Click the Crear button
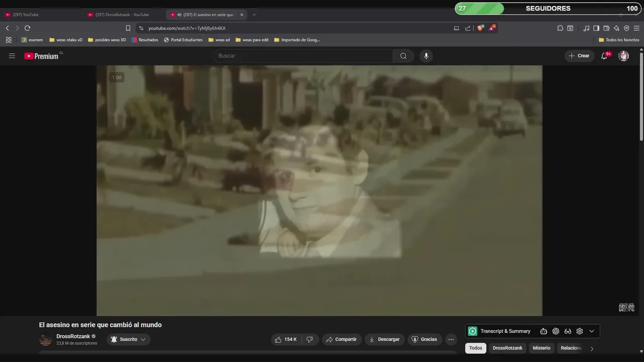The height and width of the screenshot is (362, 644). [579, 56]
